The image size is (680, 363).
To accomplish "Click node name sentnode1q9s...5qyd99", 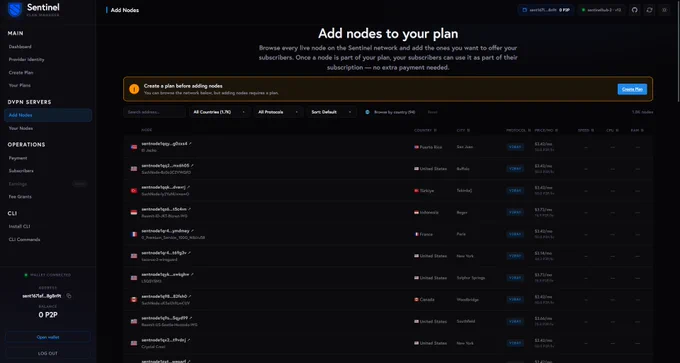I will [x=165, y=317].
